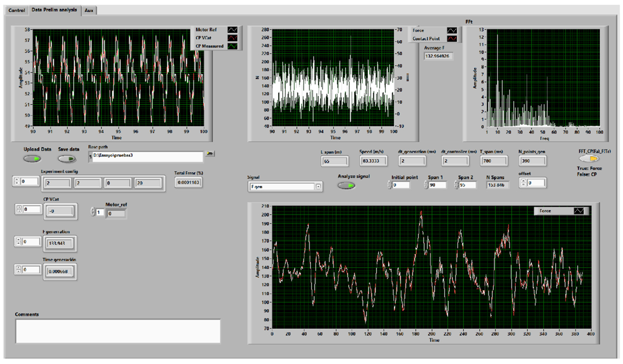
Task: Toggle the Save data switch
Action: click(67, 159)
